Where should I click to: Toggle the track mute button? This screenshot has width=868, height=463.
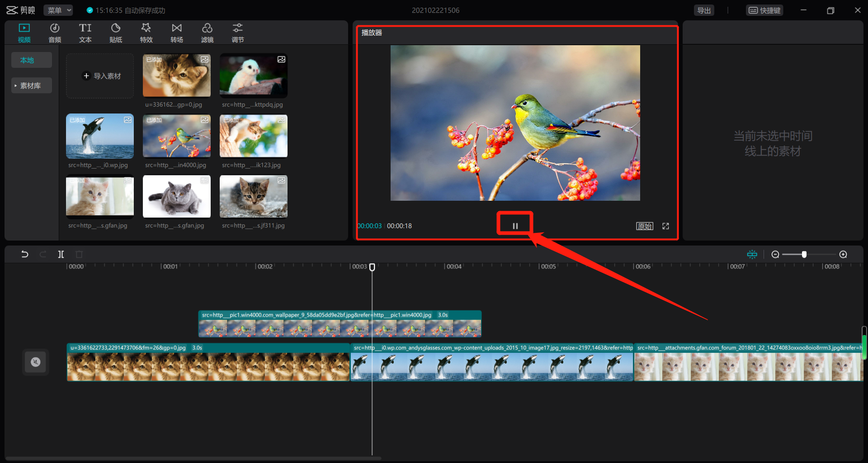point(35,362)
